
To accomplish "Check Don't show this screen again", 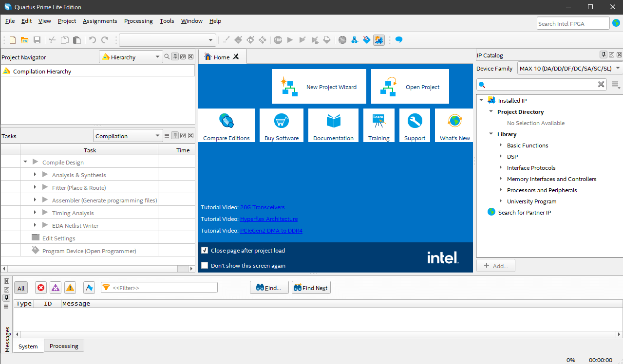I will click(x=205, y=265).
